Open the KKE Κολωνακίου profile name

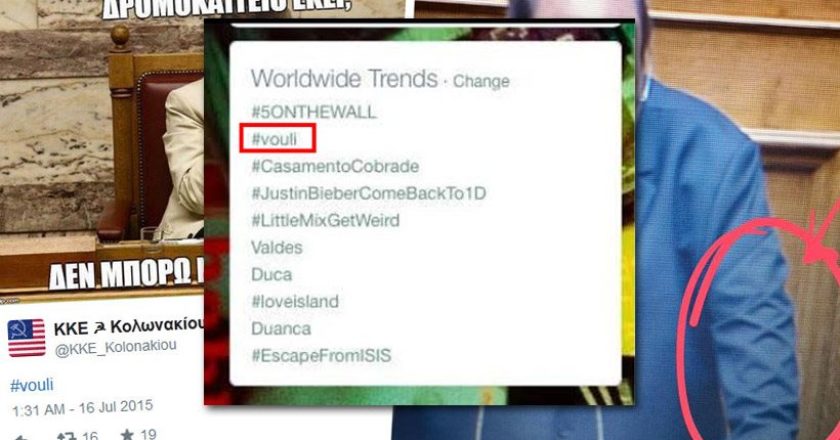click(129, 326)
